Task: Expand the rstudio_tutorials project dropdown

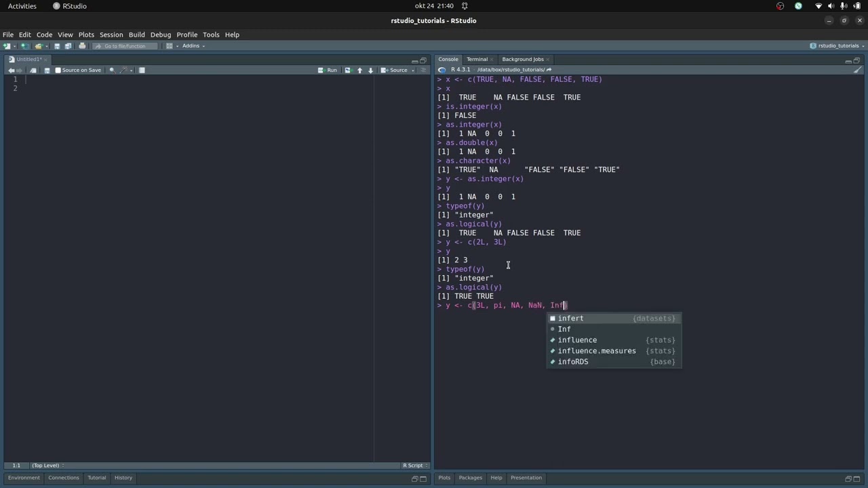Action: (837, 46)
